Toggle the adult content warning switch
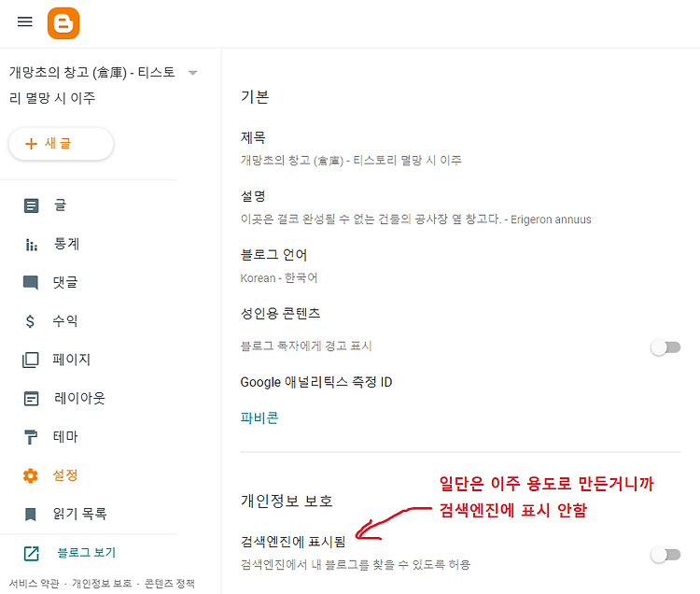Screen dimensions: 700x594 point(665,347)
